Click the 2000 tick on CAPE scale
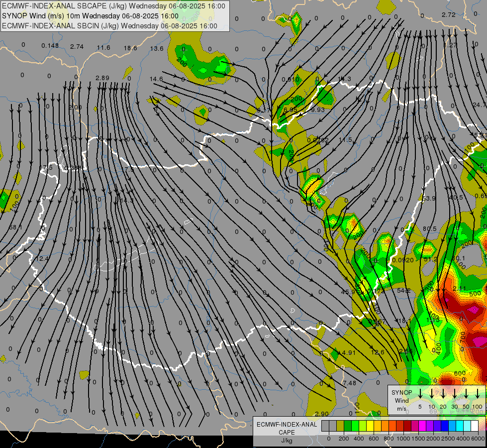Image resolution: width=487 pixels, height=448 pixels. [x=433, y=439]
